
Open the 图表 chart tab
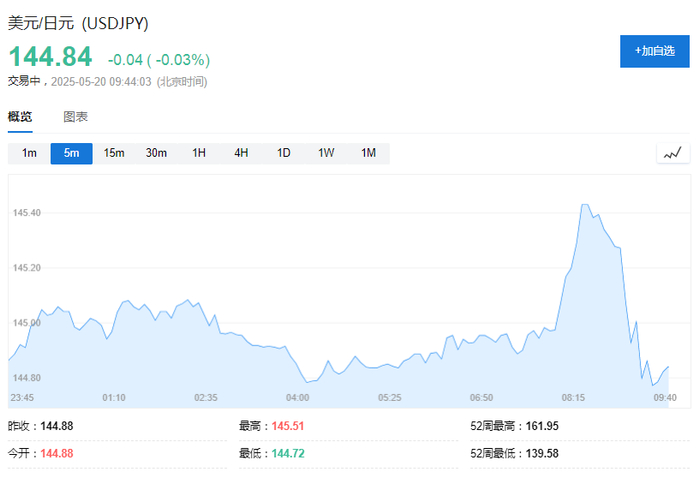[75, 117]
